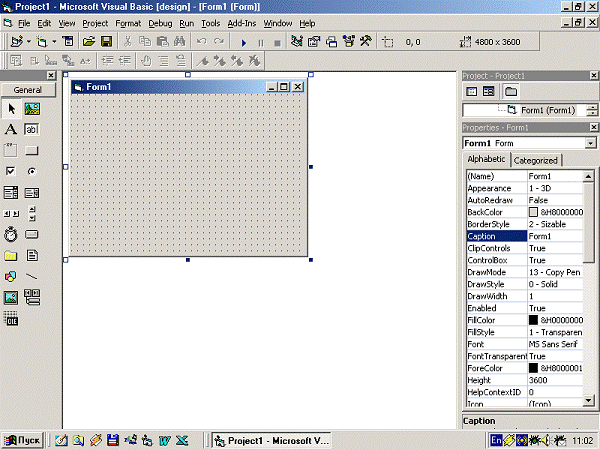Choose the PictureBox control in the toolbox

coord(32,108)
